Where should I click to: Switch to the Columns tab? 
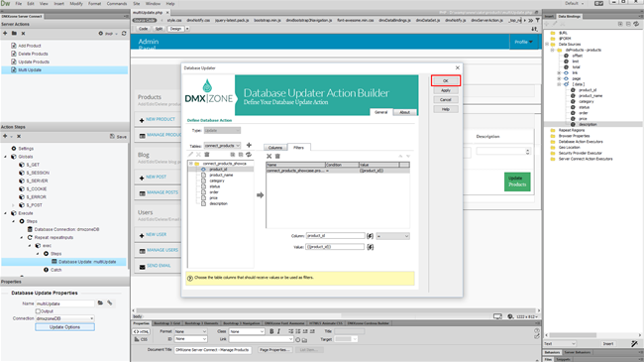(x=275, y=147)
